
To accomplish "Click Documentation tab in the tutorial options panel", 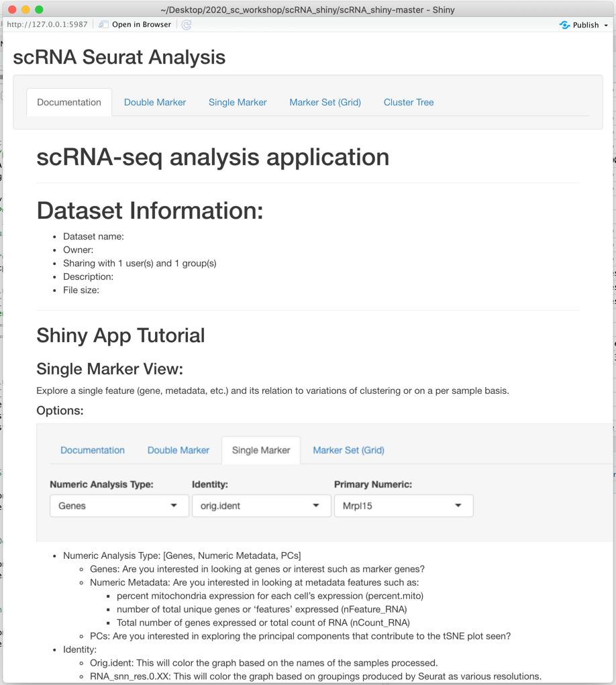I will pyautogui.click(x=93, y=450).
